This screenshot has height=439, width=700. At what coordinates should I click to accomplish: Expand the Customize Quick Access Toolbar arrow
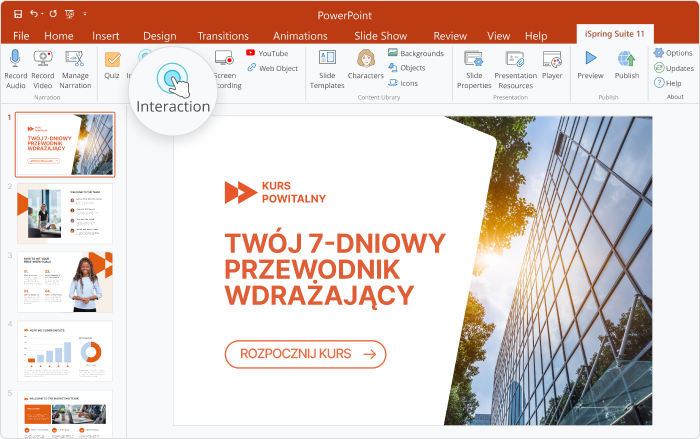85,14
